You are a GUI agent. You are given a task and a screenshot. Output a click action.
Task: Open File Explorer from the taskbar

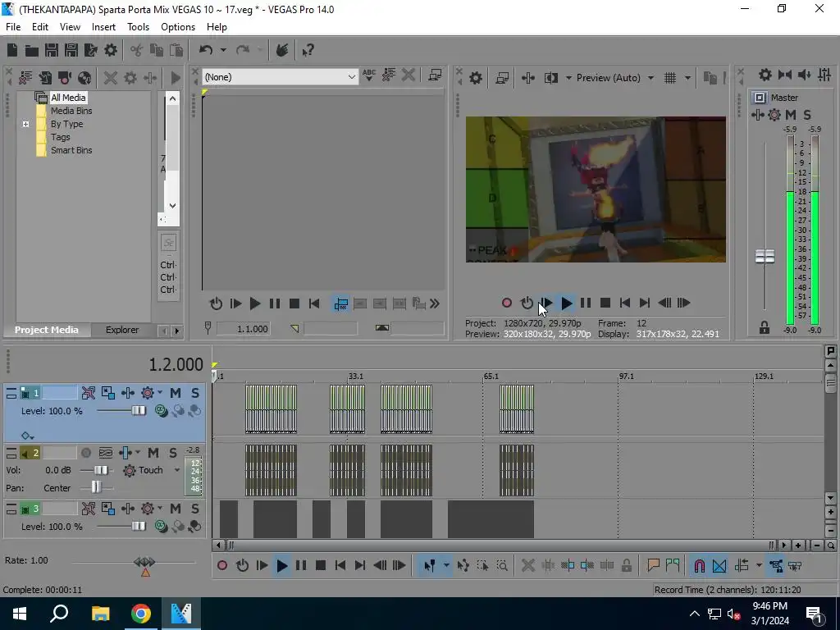[100, 614]
